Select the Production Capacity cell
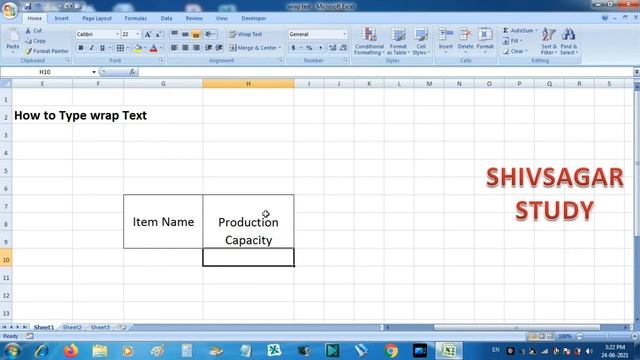Image resolution: width=640 pixels, height=360 pixels. tap(248, 222)
